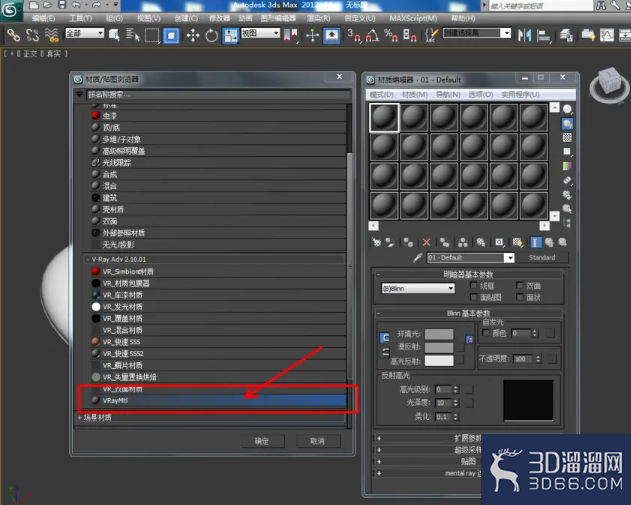Viewport: 631px width, 505px height.
Task: Click the 取消 cancel button
Action: click(317, 441)
